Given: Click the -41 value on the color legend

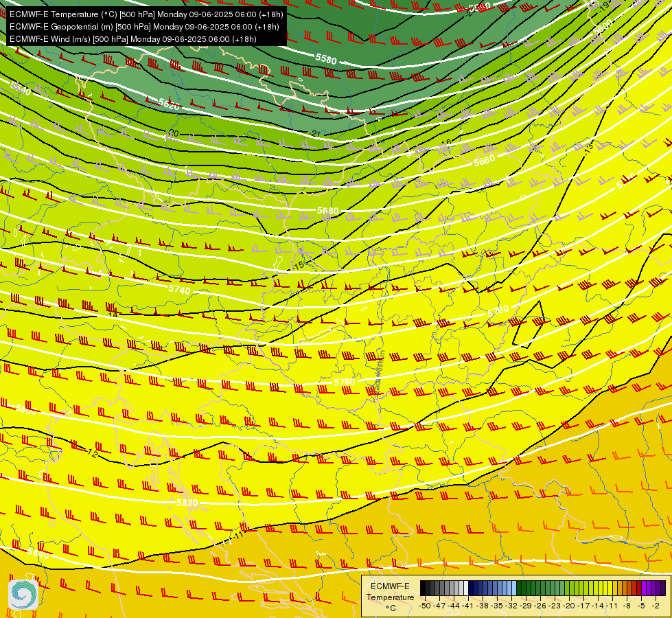Looking at the screenshot, I should 467,606.
